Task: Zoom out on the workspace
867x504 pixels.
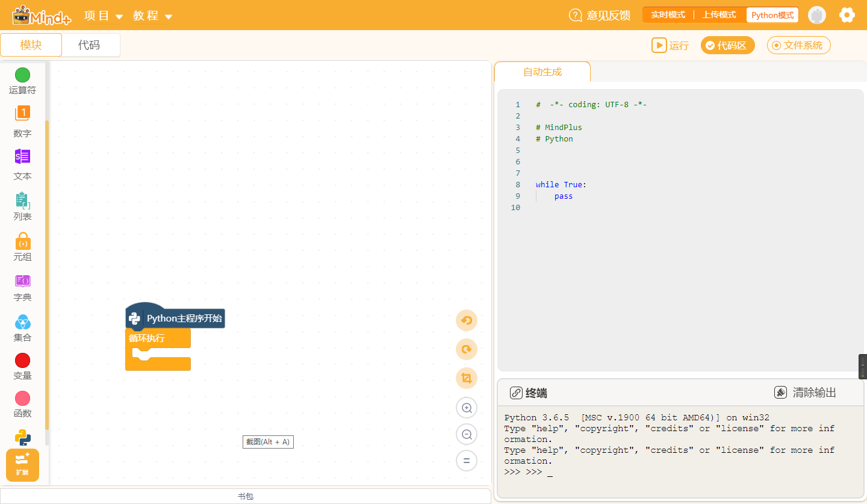Action: click(x=467, y=434)
